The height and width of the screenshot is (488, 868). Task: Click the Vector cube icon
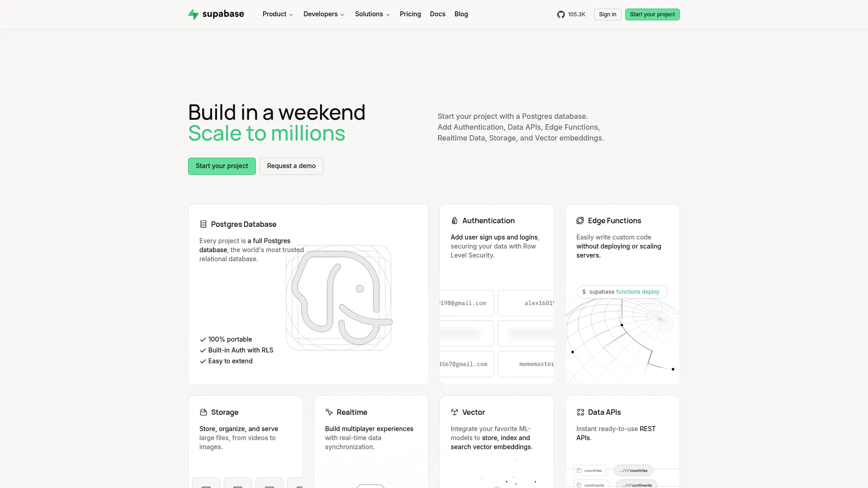click(455, 412)
